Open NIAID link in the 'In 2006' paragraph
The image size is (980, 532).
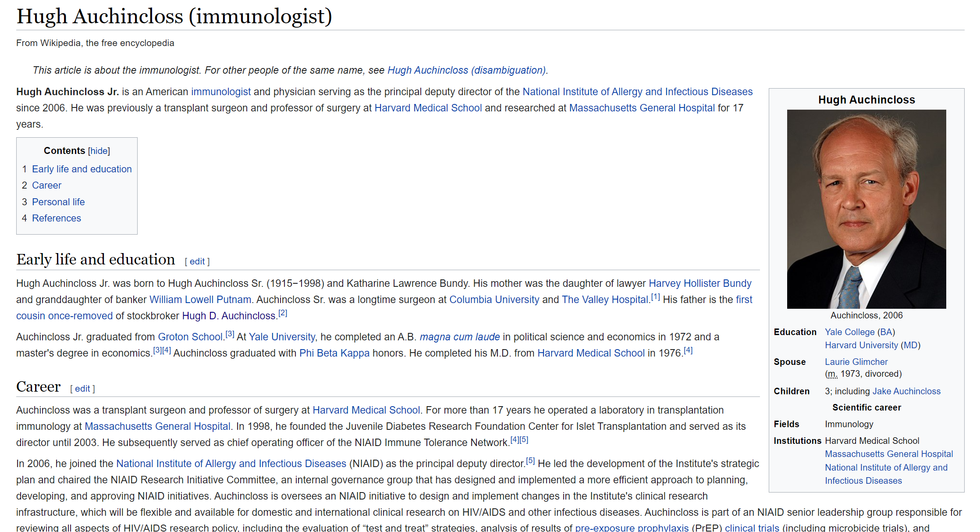point(231,464)
